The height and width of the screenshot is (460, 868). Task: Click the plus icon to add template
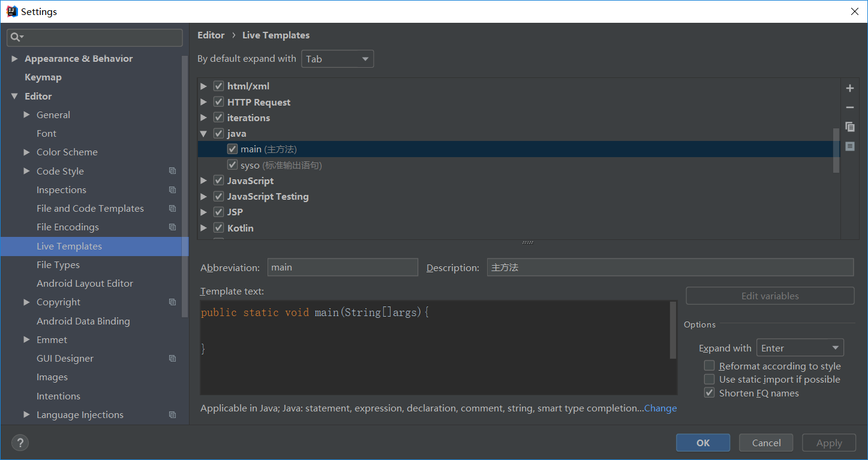coord(849,89)
